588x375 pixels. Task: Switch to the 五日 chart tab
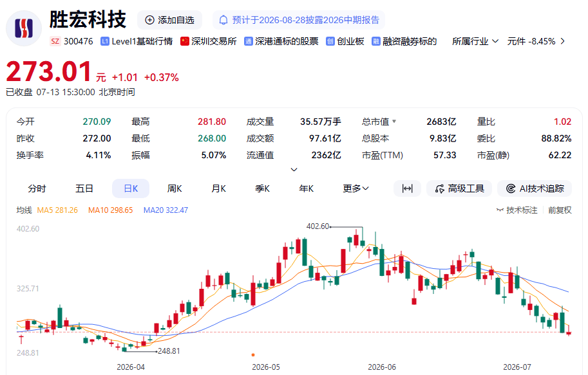(x=84, y=188)
